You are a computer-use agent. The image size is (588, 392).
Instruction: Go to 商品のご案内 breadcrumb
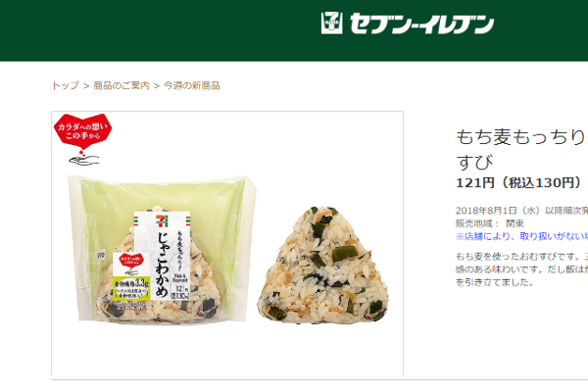[122, 85]
